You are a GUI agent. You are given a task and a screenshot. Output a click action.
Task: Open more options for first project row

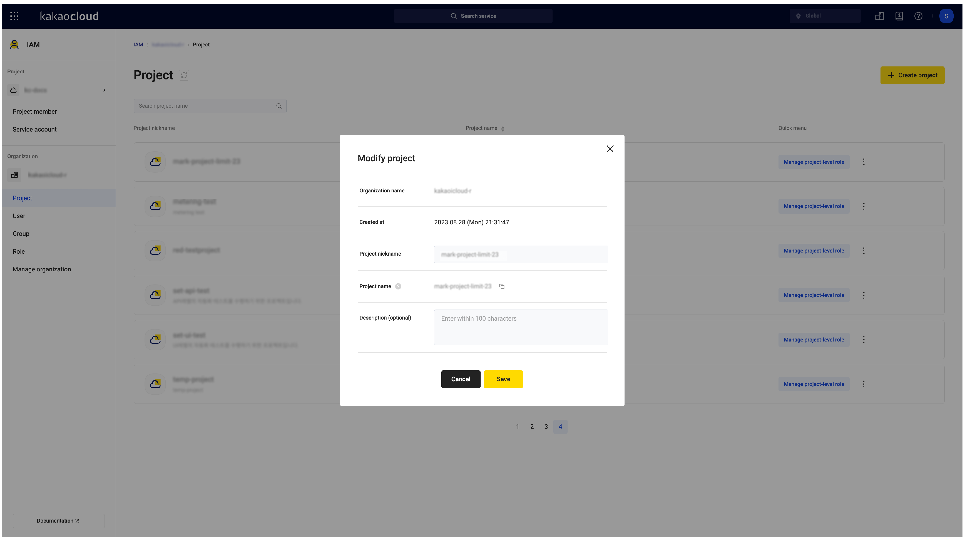[864, 162]
